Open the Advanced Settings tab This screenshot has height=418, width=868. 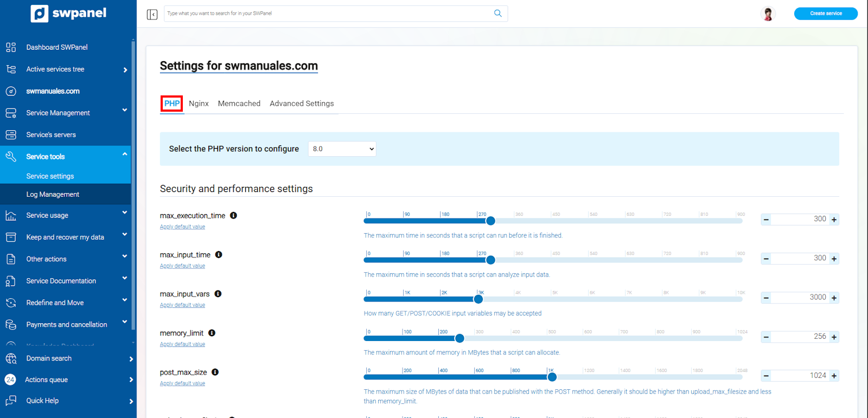(x=302, y=104)
